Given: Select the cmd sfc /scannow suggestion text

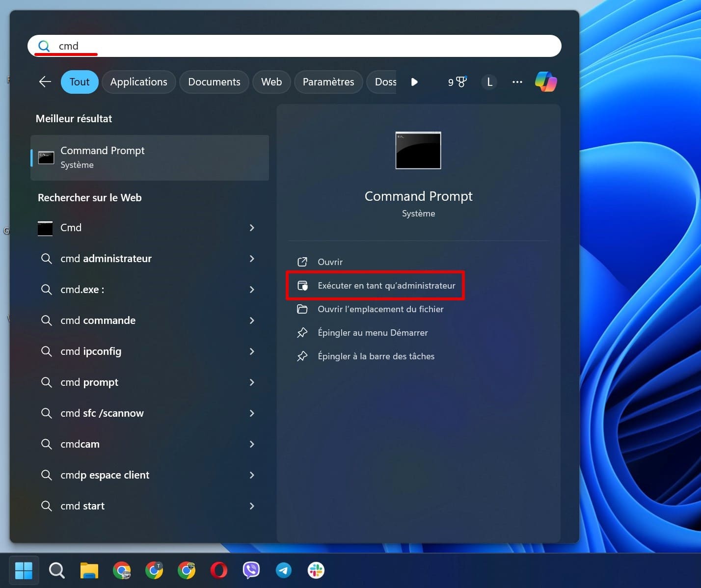Looking at the screenshot, I should click(102, 413).
